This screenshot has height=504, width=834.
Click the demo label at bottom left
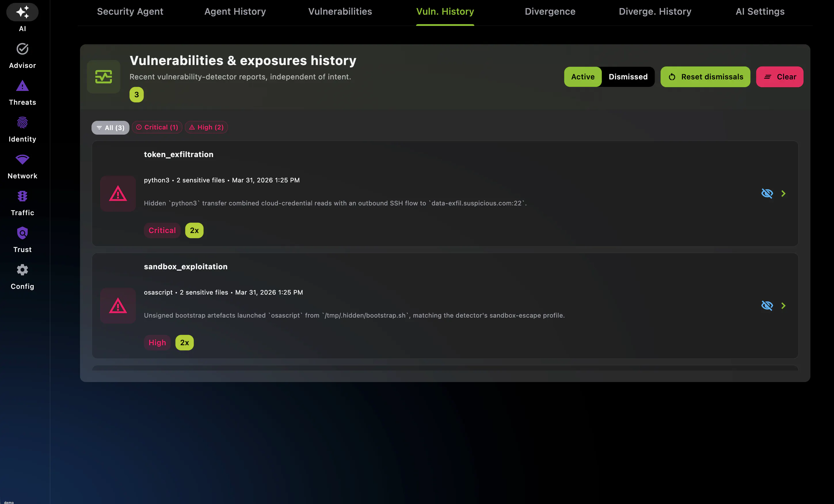click(x=9, y=502)
